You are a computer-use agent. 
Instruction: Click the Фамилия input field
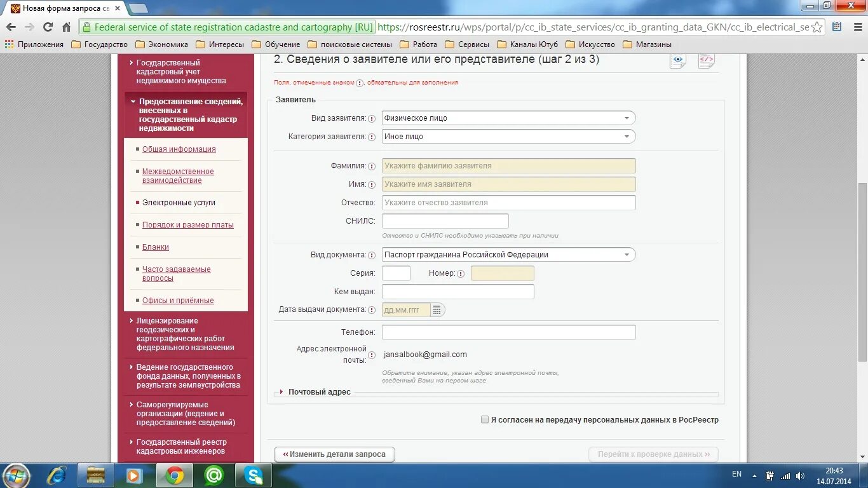[x=508, y=166]
